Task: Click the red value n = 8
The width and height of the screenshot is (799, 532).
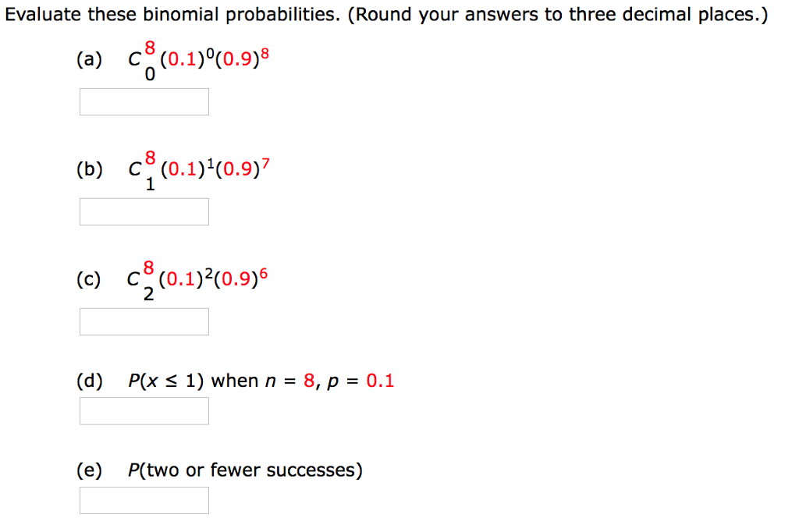Action: [307, 380]
